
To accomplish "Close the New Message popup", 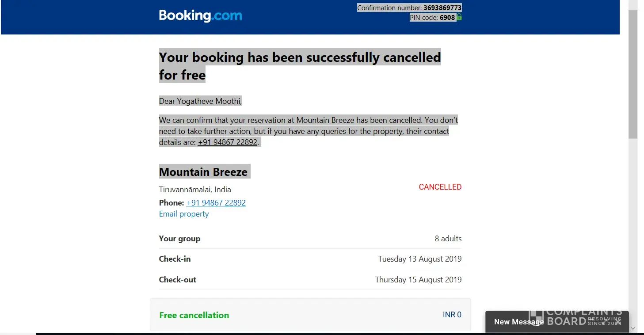I will coord(618,322).
